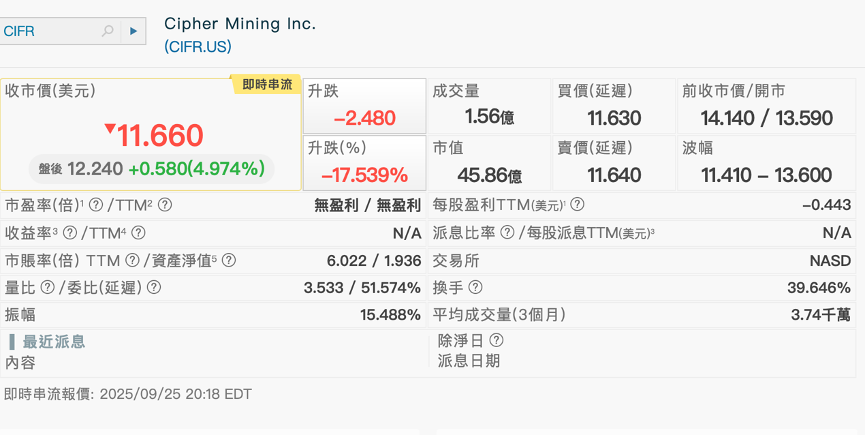Click the CIFR symbol input field
Screen dimensions: 866x435
50,31
